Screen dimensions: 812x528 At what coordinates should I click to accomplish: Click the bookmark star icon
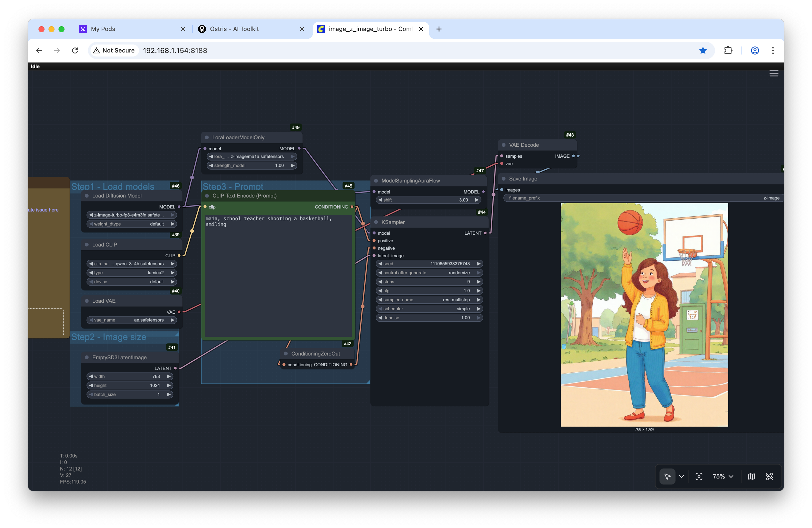click(703, 50)
